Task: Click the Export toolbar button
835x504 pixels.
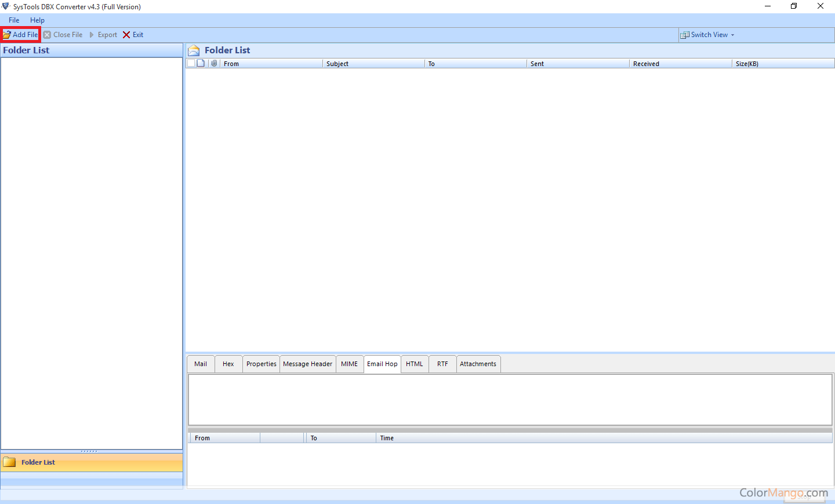Action: [x=103, y=35]
